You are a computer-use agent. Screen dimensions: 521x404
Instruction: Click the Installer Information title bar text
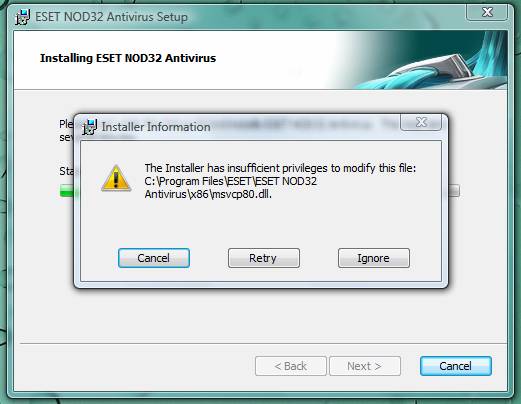tap(156, 127)
